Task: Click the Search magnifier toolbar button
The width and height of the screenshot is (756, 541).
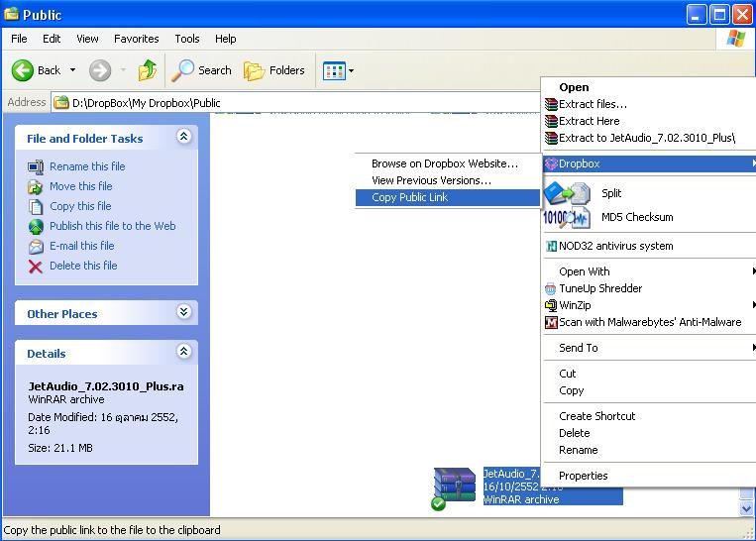Action: coord(202,70)
